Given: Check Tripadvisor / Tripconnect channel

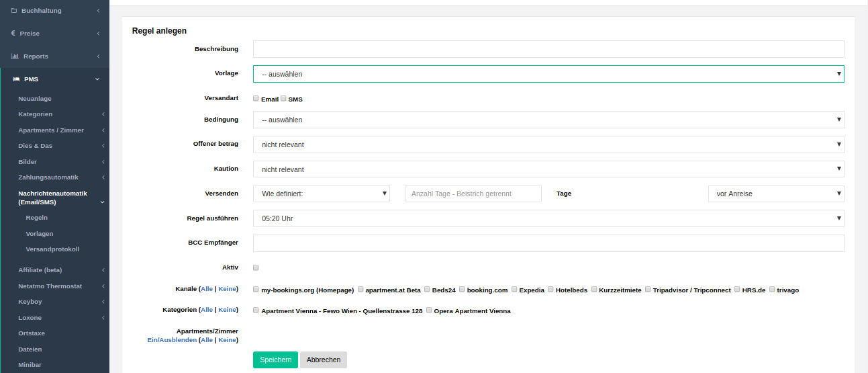Looking at the screenshot, I should [648, 290].
